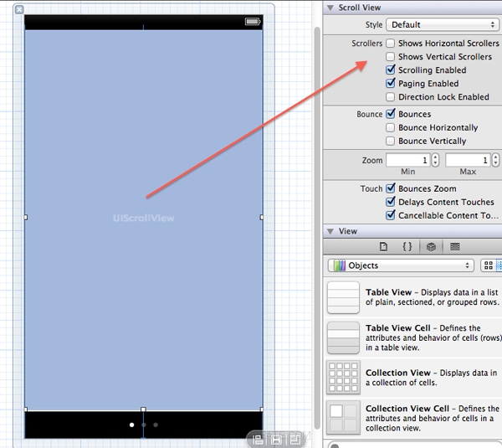
Task: Open the Media library filmstrip tab
Action: click(455, 246)
